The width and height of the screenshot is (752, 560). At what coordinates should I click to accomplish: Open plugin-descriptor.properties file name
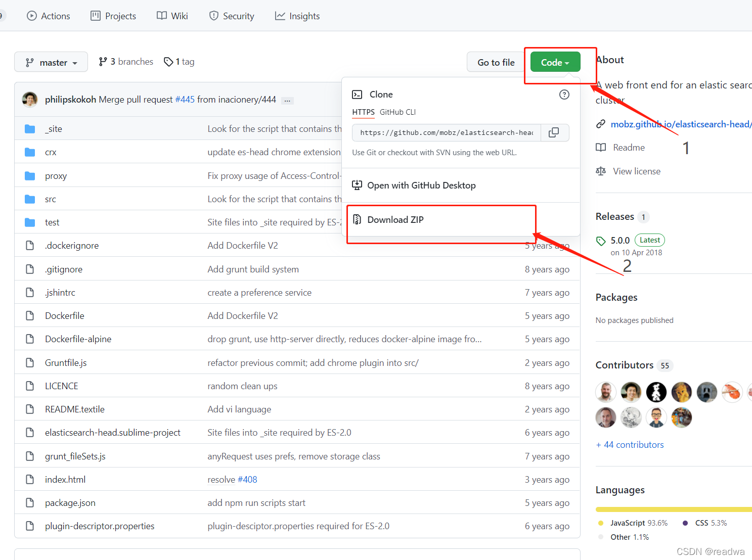pos(100,526)
